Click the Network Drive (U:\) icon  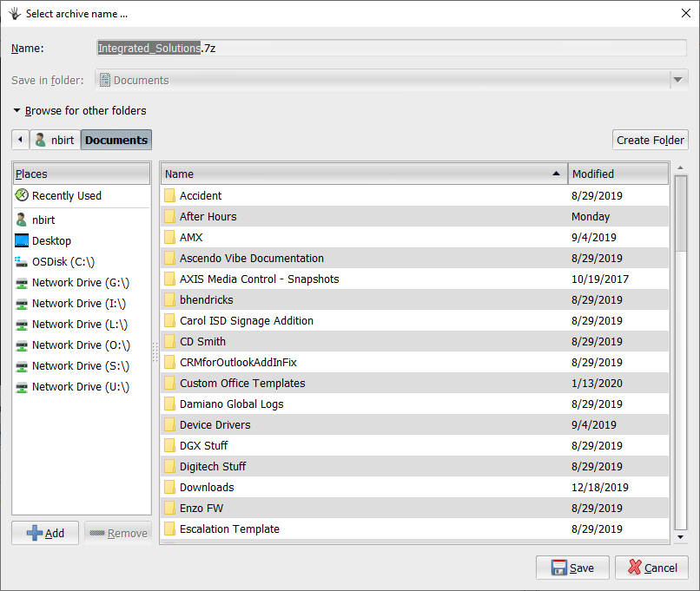[22, 387]
